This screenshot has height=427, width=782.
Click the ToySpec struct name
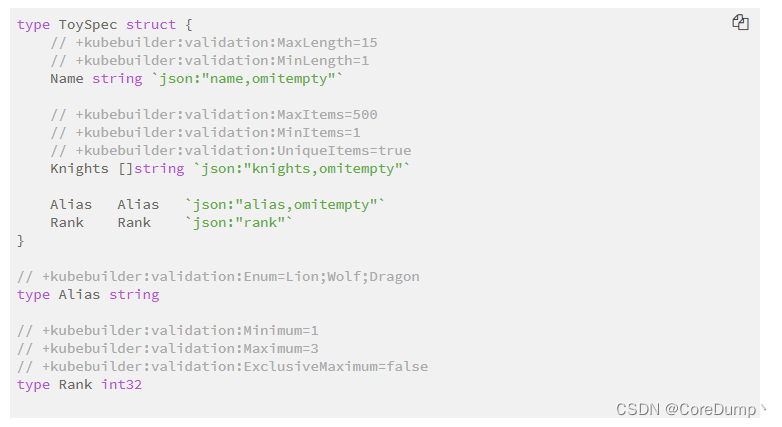point(88,25)
